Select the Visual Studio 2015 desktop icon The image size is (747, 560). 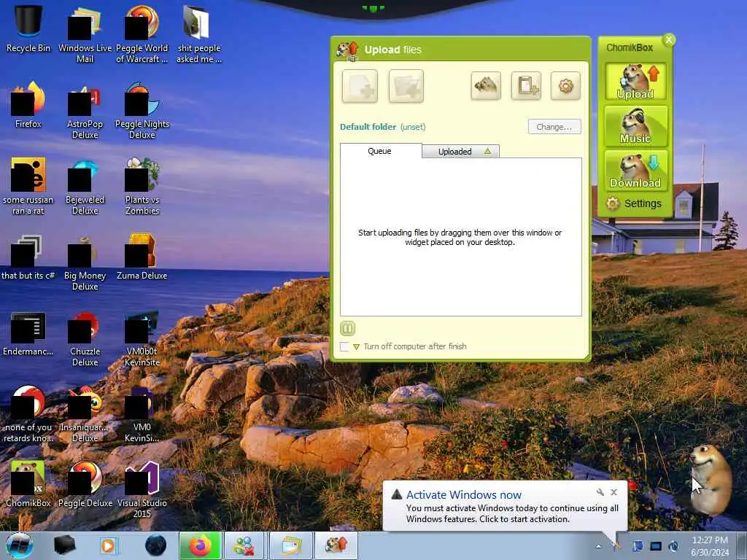pyautogui.click(x=142, y=490)
